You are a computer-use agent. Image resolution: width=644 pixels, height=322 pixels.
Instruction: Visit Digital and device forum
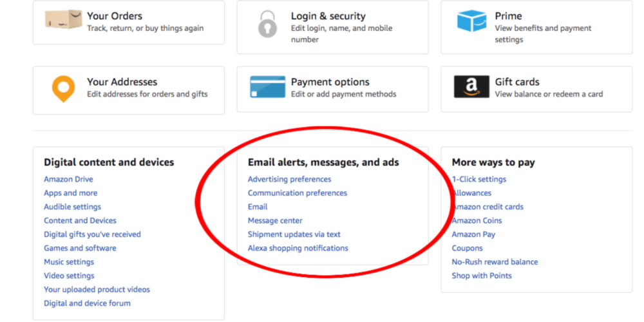(87, 303)
